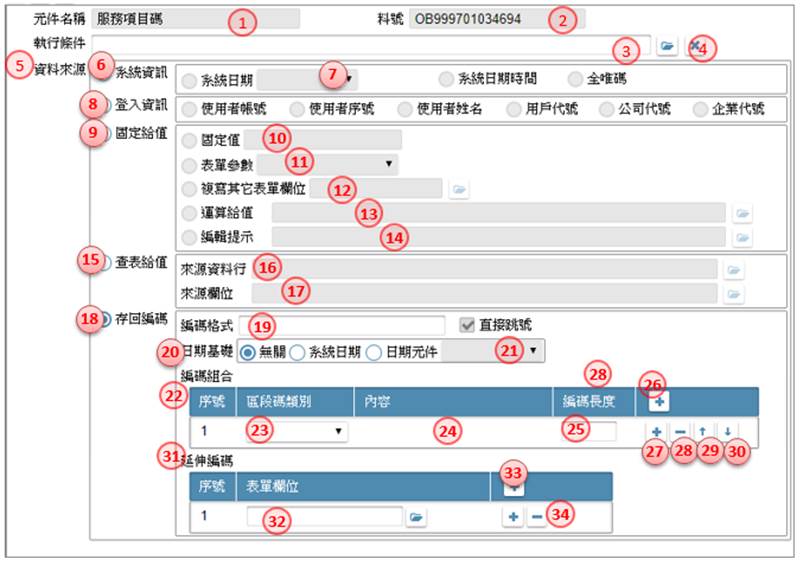Viewport: 803px width, 565px height.
Task: Set 日期基礎 to 系統日期
Action: (x=298, y=352)
